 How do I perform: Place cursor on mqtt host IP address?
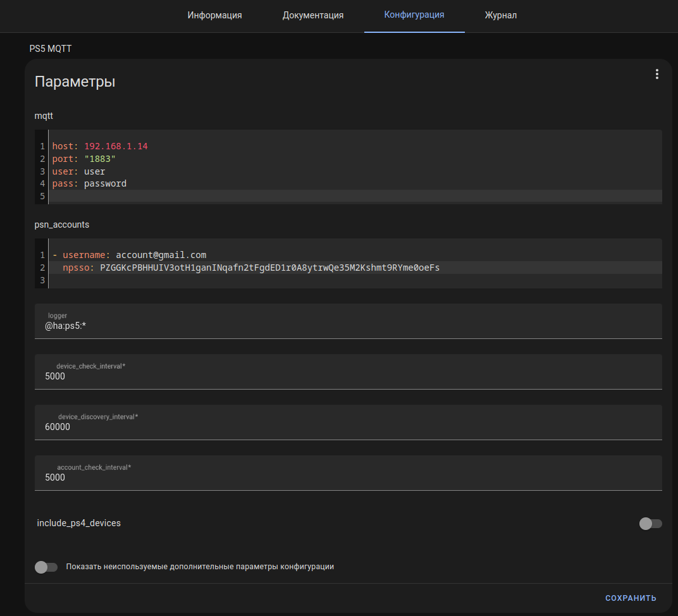tap(116, 146)
